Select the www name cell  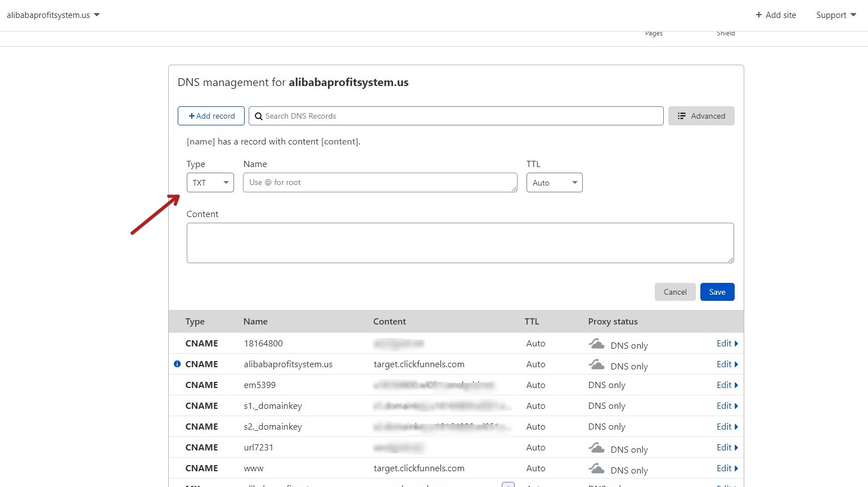tap(254, 468)
